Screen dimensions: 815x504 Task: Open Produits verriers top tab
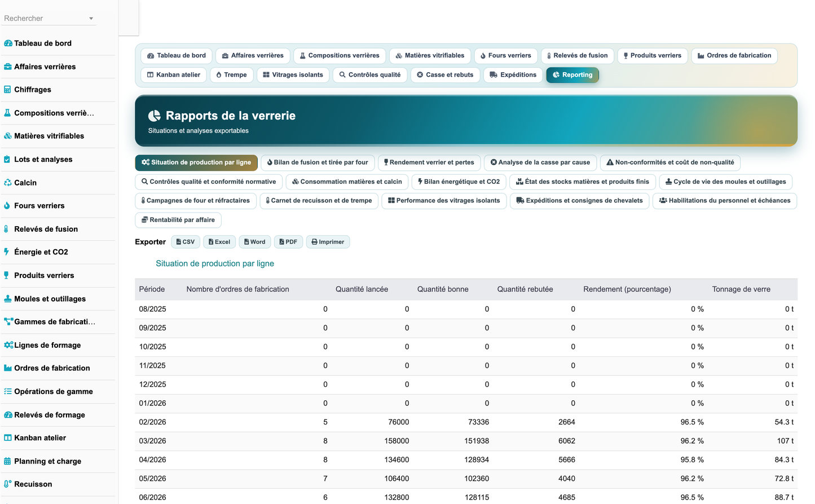653,56
